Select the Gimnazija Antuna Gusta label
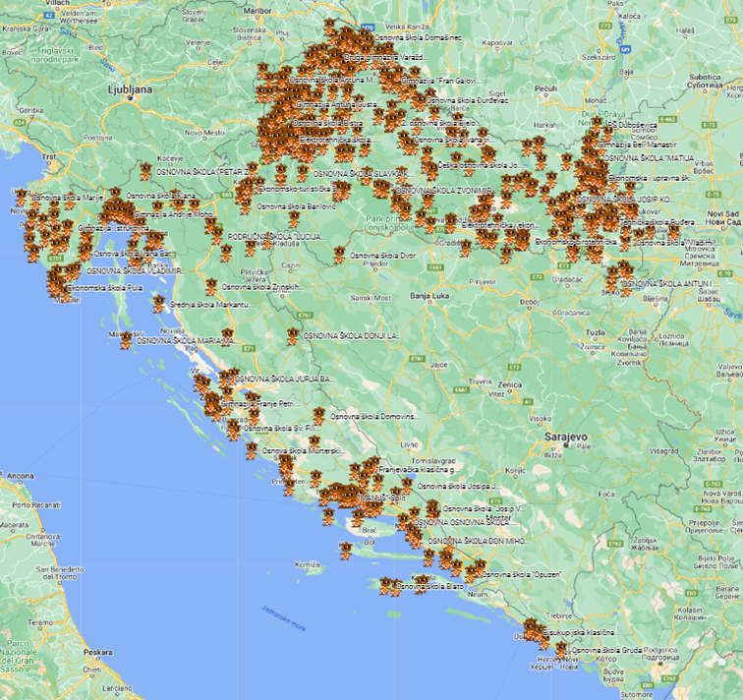Viewport: 743px width, 700px height. tap(337, 104)
